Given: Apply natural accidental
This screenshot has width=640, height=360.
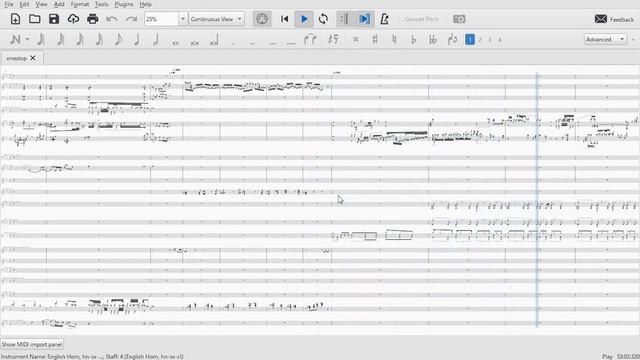Looking at the screenshot, I should (x=394, y=39).
